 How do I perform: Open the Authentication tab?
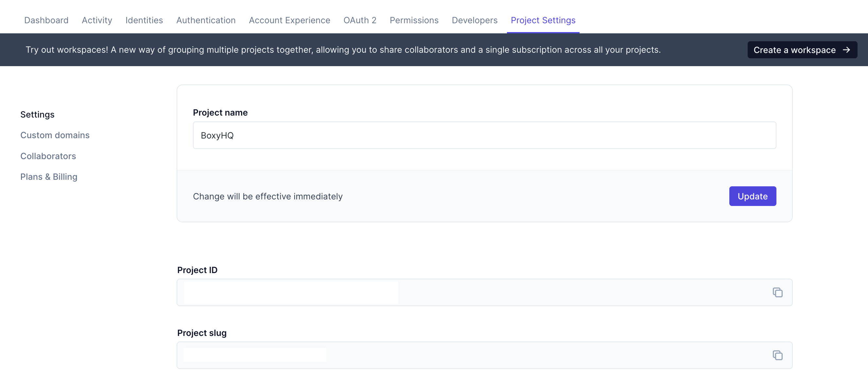pos(205,20)
